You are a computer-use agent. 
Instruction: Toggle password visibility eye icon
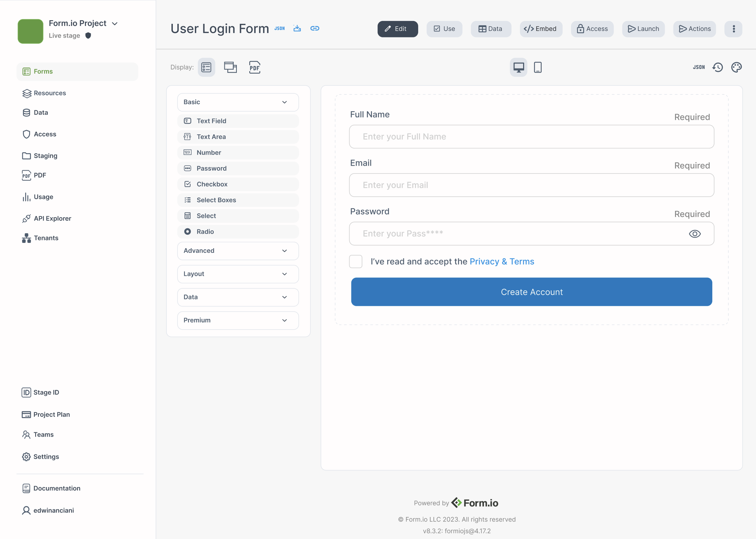click(x=694, y=234)
